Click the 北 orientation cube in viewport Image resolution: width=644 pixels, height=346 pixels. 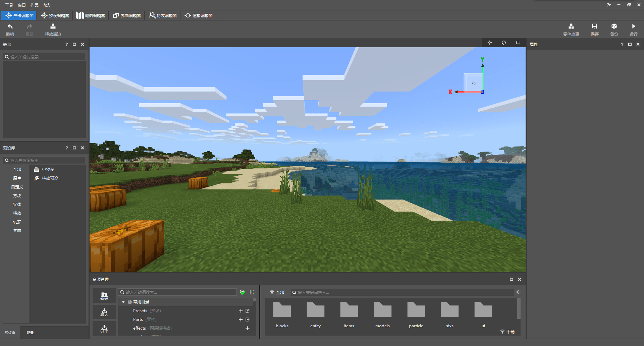pos(473,82)
